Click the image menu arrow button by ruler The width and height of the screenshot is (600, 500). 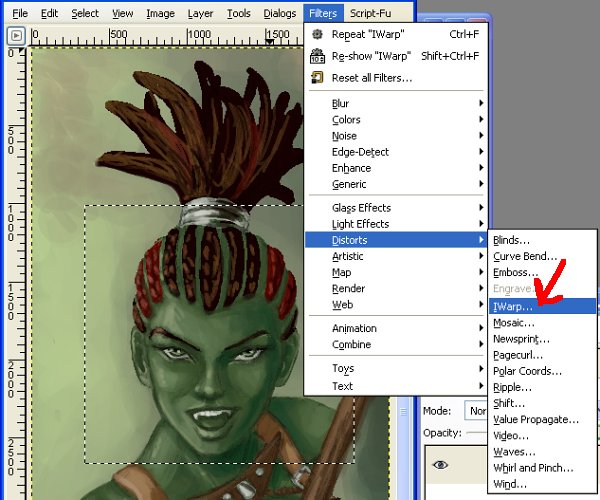coord(16,36)
